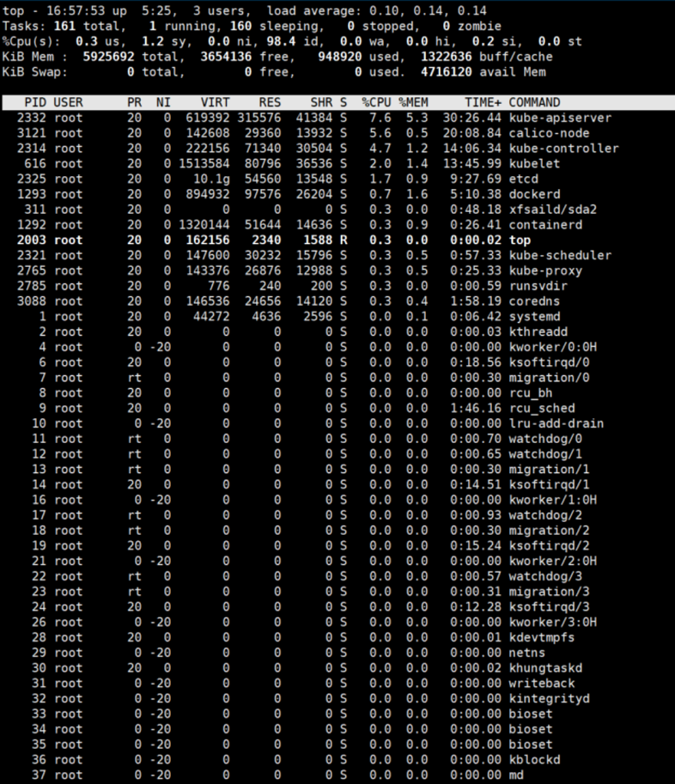This screenshot has width=675, height=784.
Task: Click the containerd command text
Action: [545, 225]
